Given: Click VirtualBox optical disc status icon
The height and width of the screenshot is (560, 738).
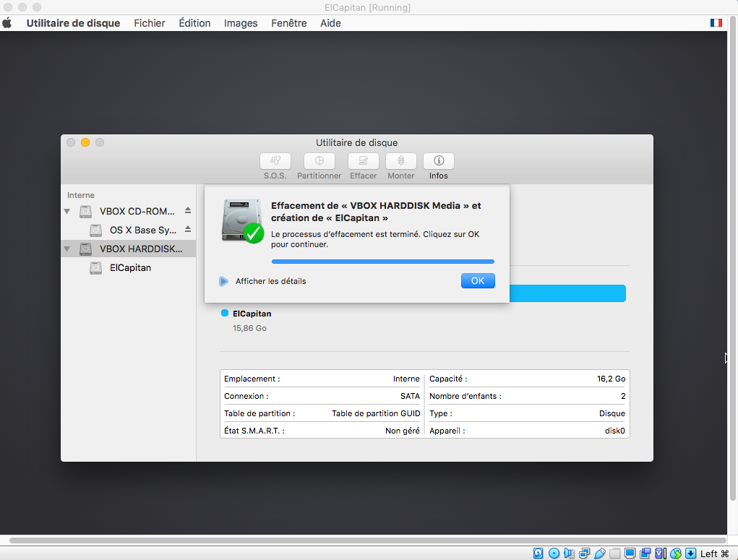Looking at the screenshot, I should [554, 553].
